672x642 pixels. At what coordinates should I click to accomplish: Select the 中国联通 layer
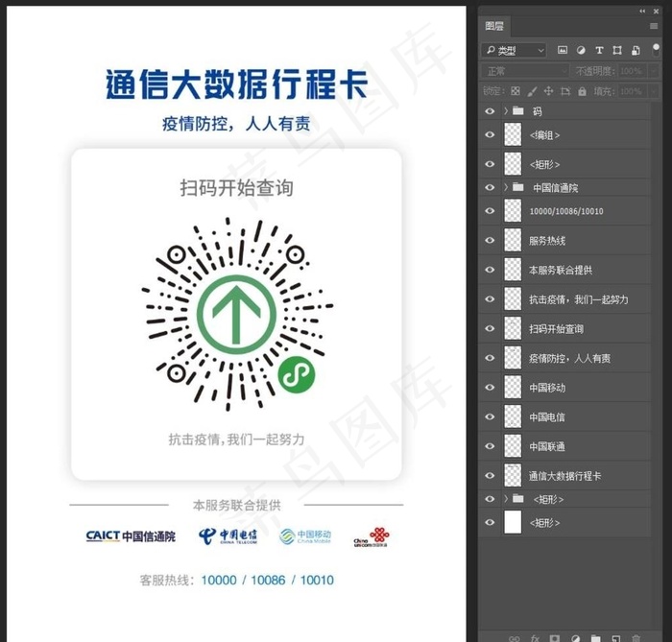pos(564,446)
